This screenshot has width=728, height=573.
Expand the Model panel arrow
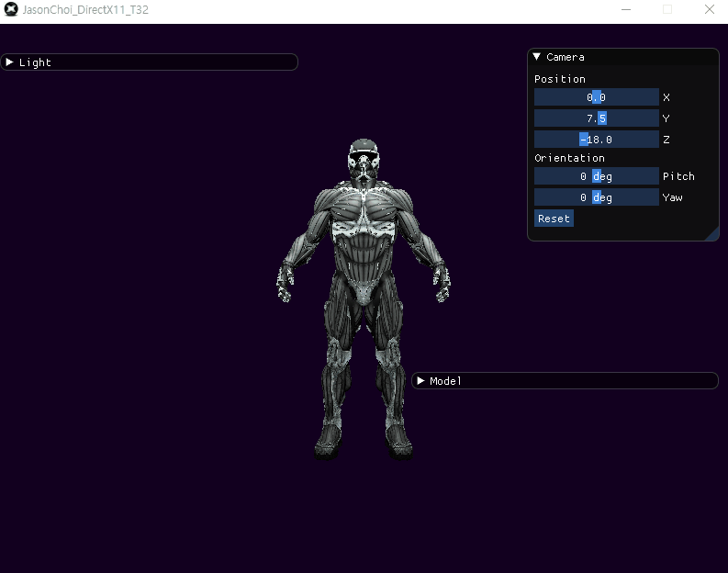(x=420, y=381)
